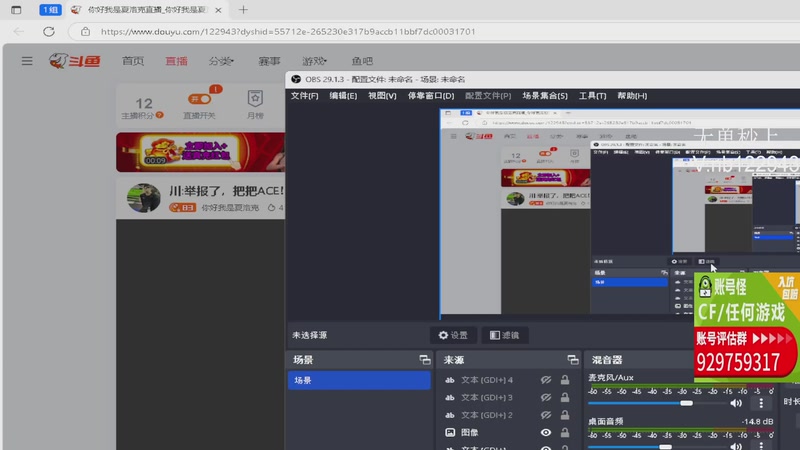Viewport: 800px width, 450px height.
Task: Pop out the 场景 dock panel
Action: click(424, 360)
